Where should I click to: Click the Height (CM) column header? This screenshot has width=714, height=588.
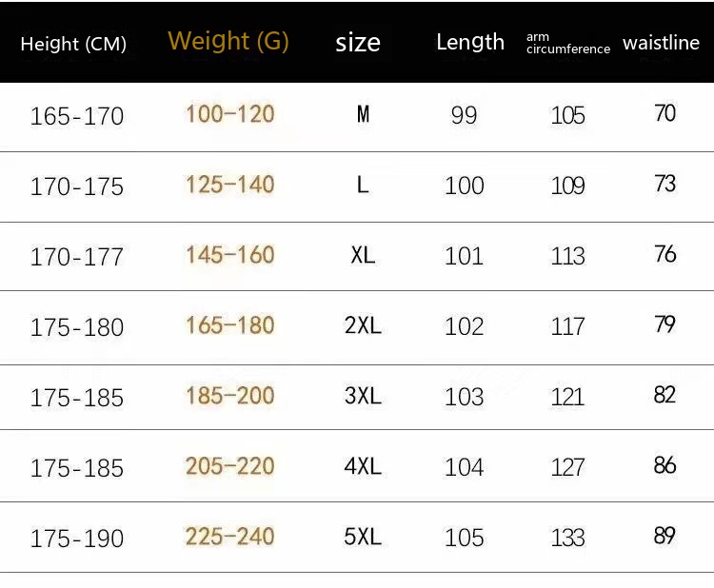pos(73,44)
